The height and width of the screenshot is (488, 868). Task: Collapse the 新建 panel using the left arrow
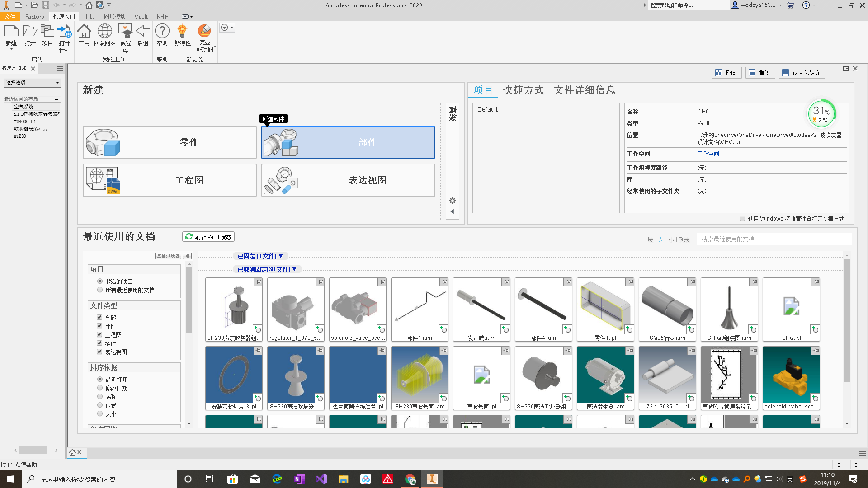point(453,211)
